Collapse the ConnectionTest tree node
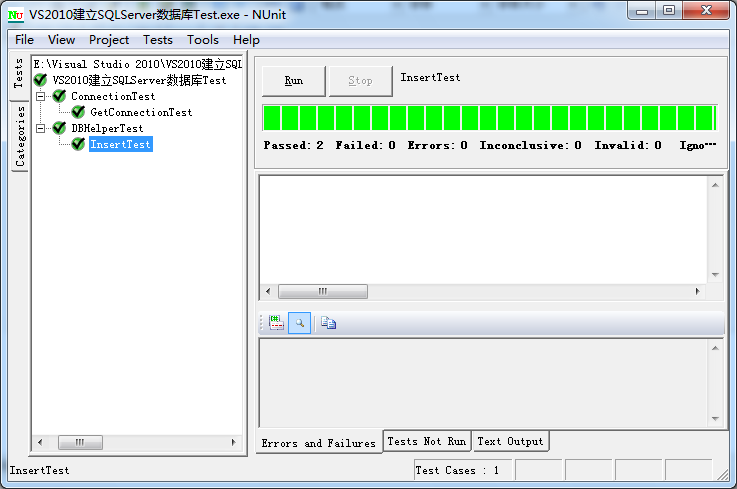 pyautogui.click(x=41, y=96)
